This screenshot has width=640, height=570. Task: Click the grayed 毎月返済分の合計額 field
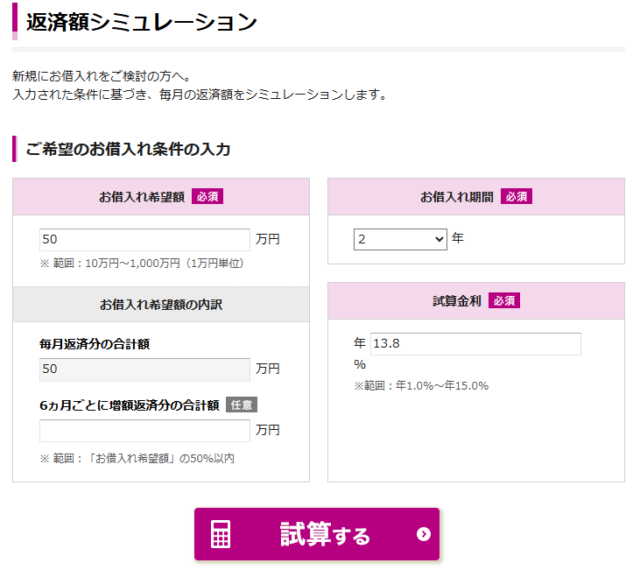pos(144,369)
